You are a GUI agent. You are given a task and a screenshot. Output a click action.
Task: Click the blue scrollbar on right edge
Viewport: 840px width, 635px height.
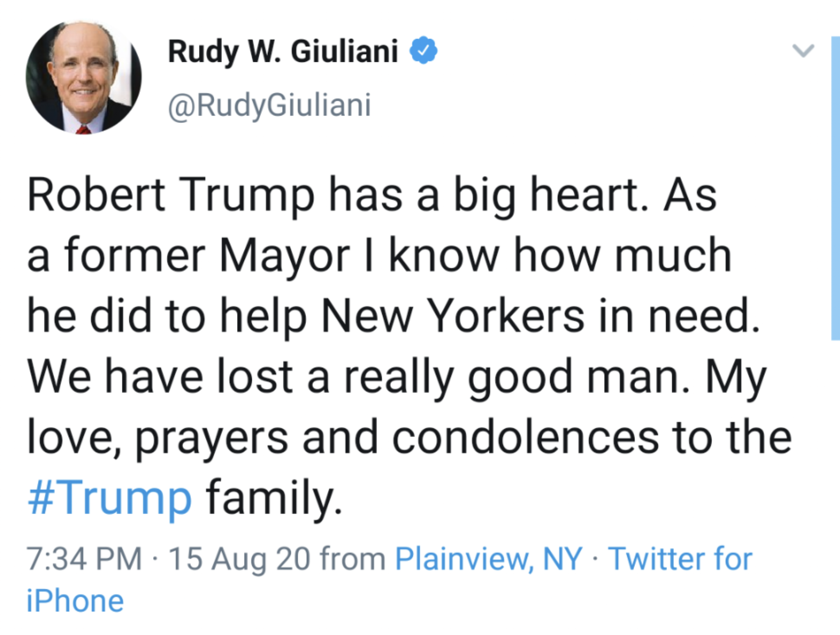click(835, 189)
